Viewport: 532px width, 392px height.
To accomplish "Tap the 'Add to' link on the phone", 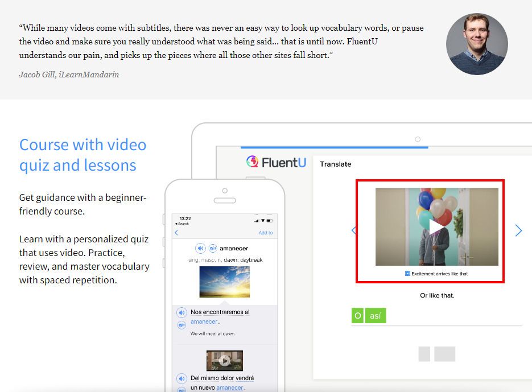I will point(266,233).
